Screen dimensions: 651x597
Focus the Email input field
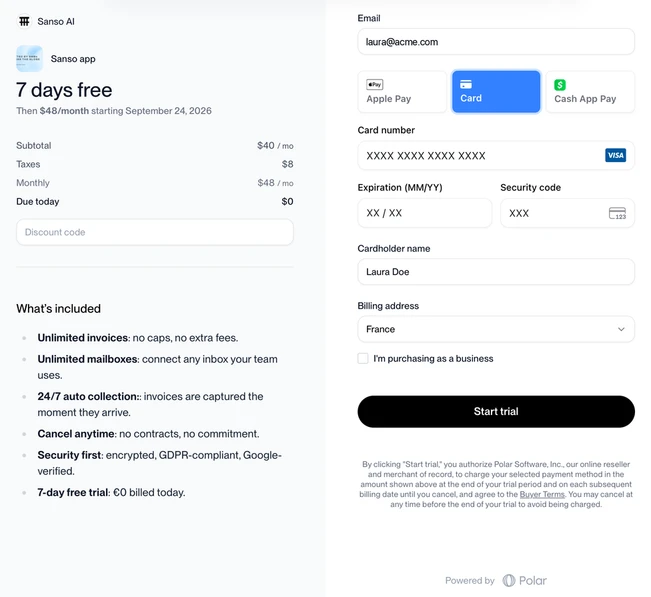(496, 42)
